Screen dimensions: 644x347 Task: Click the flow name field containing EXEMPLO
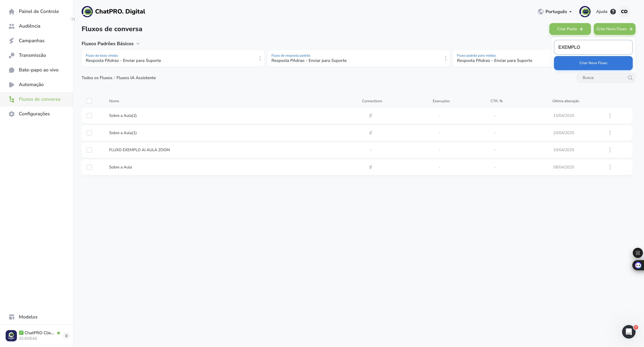(x=593, y=47)
